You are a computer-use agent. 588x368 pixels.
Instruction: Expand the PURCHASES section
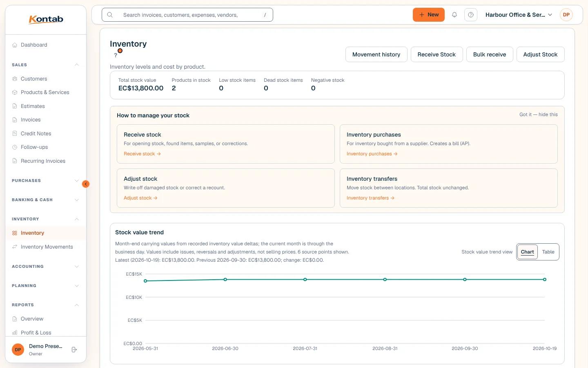pos(45,181)
